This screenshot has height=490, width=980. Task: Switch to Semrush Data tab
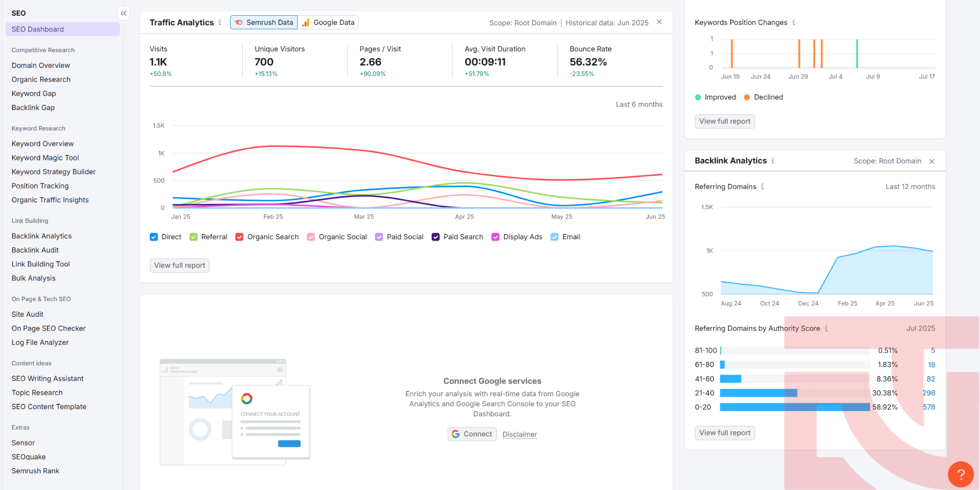point(264,22)
